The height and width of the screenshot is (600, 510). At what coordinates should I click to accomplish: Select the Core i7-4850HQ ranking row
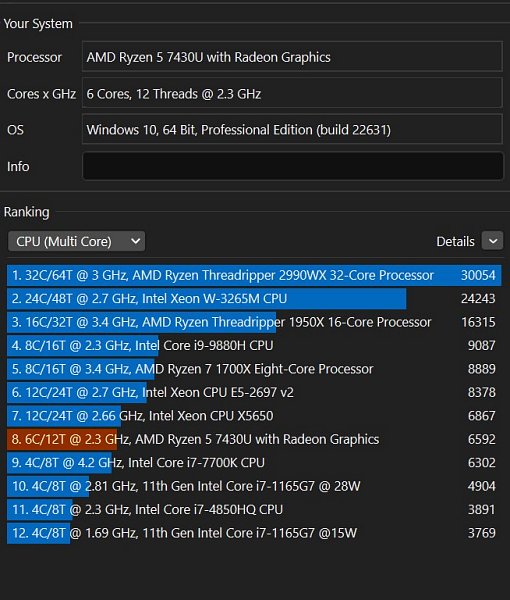click(x=254, y=509)
